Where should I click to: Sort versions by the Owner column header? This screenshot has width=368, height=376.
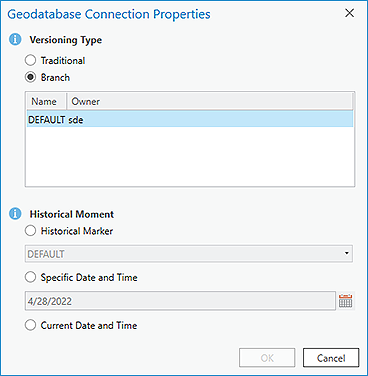pos(209,101)
